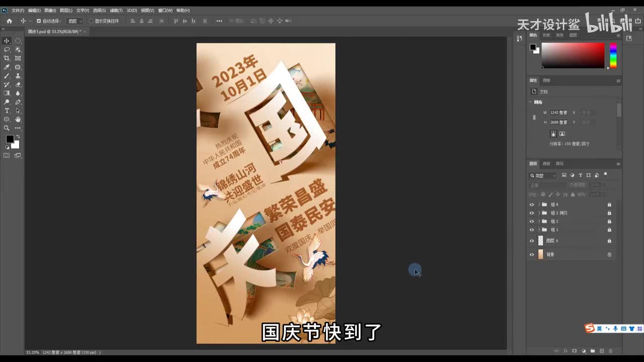
Task: Open the 图像(I) menu
Action: coord(50,11)
